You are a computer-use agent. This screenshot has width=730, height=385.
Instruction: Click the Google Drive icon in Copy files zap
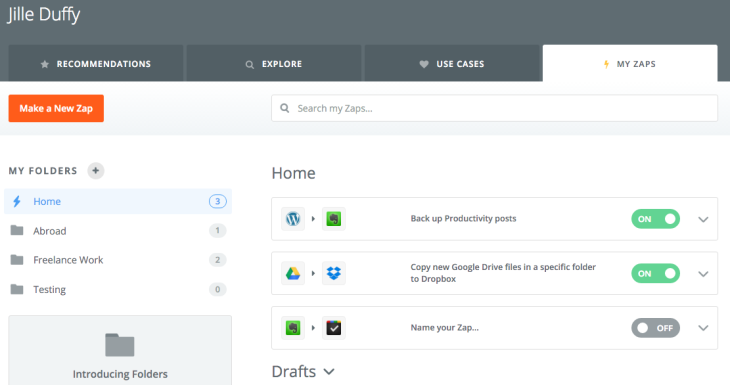293,273
